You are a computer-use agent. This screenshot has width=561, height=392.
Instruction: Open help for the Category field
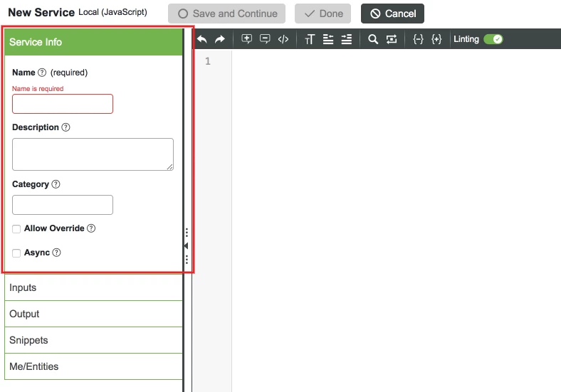(56, 184)
